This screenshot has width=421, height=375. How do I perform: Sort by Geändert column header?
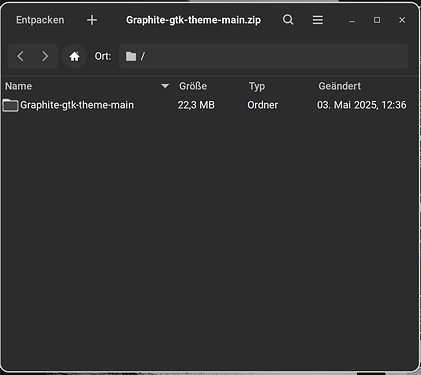click(339, 86)
